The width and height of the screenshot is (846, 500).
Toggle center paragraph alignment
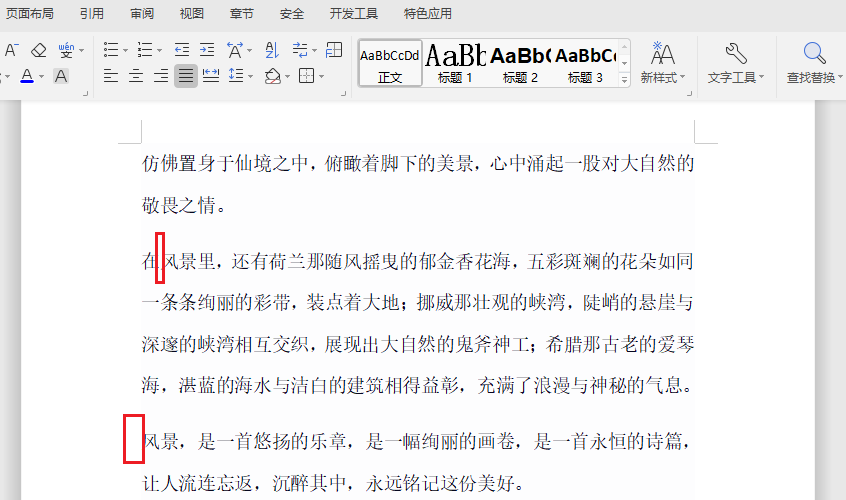click(x=136, y=76)
